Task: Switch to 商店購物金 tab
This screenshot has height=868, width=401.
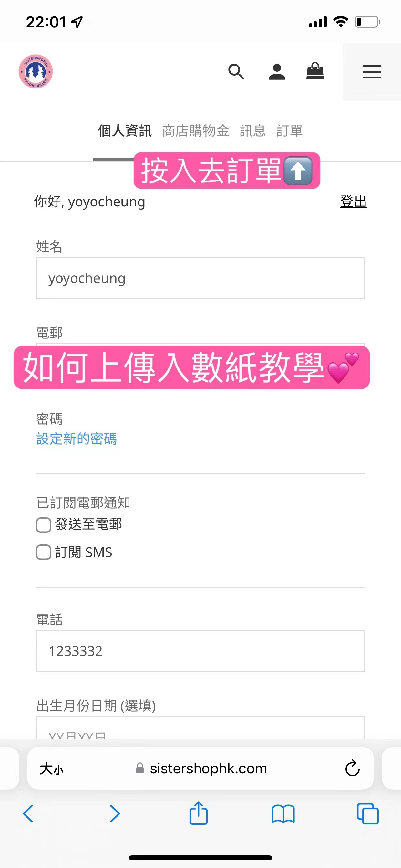Action: pyautogui.click(x=196, y=131)
